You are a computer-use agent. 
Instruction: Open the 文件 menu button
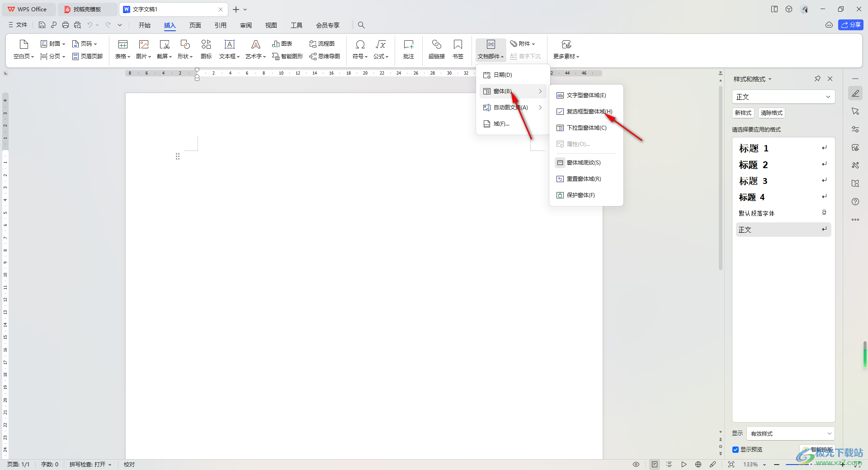pos(18,25)
